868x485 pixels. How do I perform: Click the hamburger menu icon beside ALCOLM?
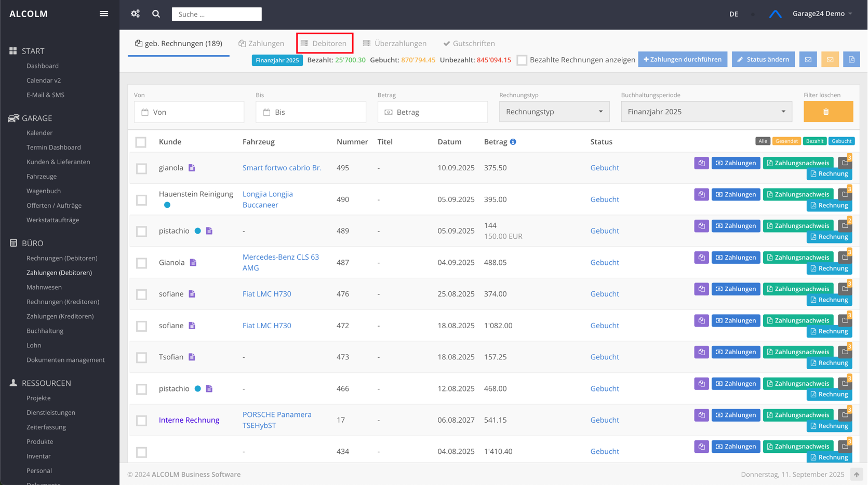coord(104,14)
